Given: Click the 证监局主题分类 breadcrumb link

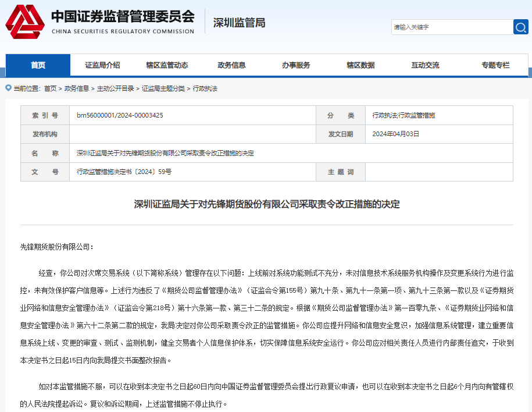Looking at the screenshot, I should point(163,88).
